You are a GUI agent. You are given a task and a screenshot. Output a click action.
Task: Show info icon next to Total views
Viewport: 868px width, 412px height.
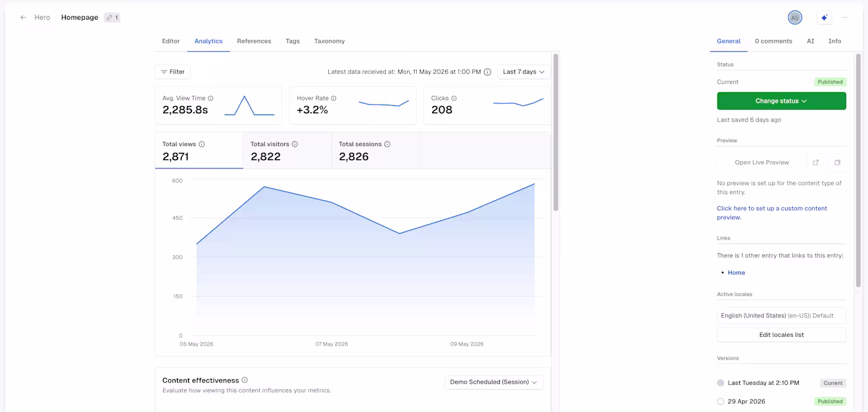tap(202, 144)
